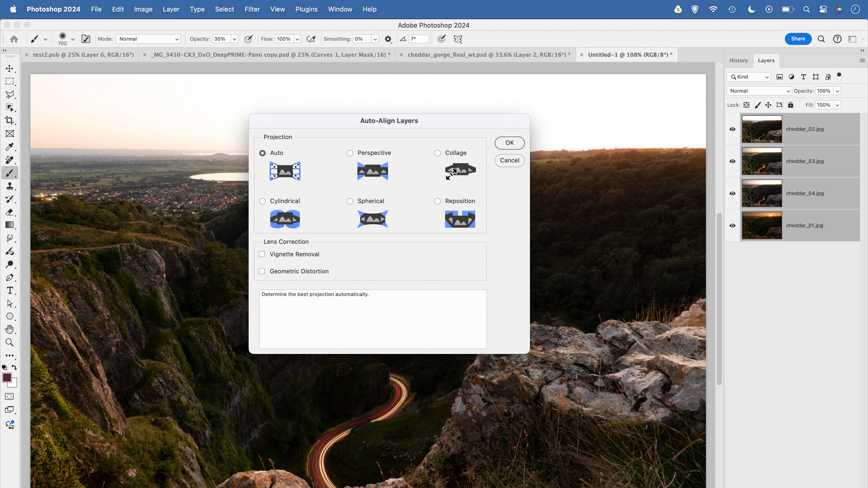Click OK to apply Auto-Align

[x=510, y=143]
